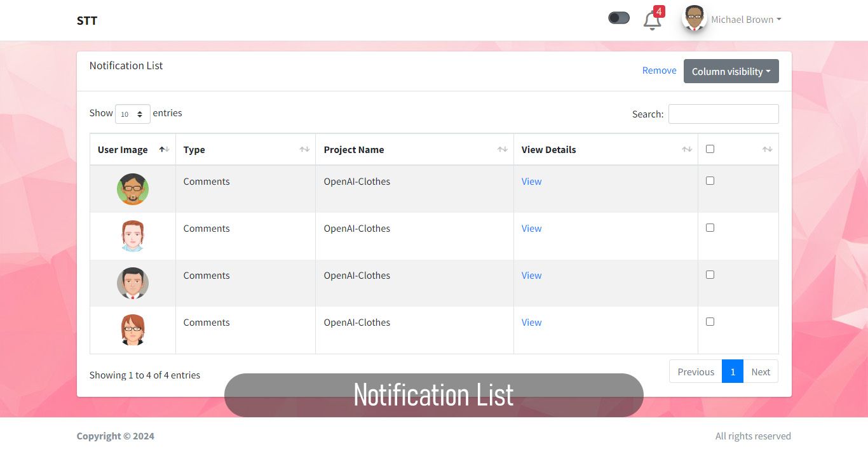Click the Remove link

click(659, 70)
